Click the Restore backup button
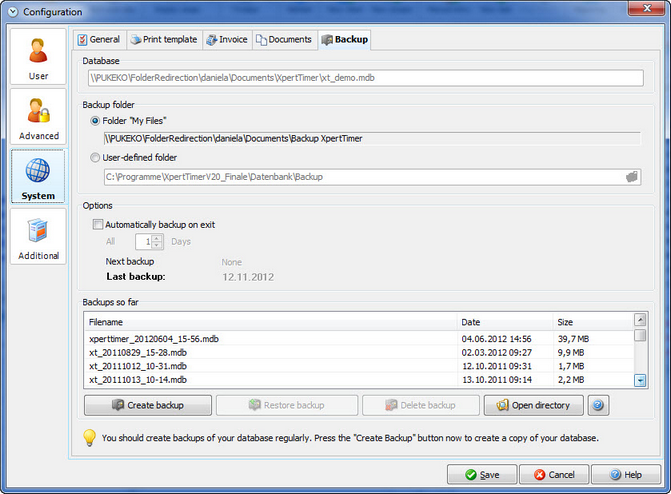Image resolution: width=671 pixels, height=494 pixels. click(287, 405)
